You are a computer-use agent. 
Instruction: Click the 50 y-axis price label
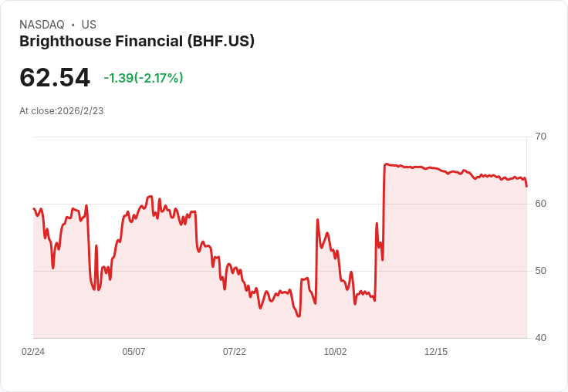(x=540, y=271)
